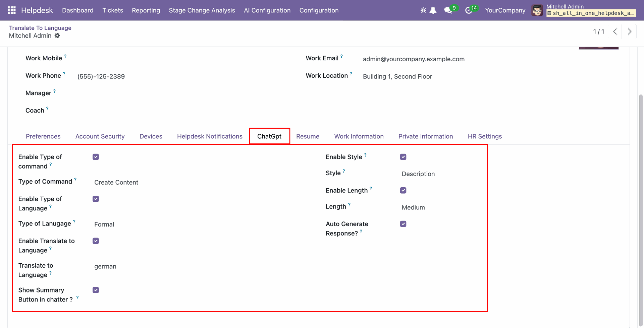The image size is (644, 328).
Task: Click the Helpdesk app title
Action: click(x=37, y=10)
